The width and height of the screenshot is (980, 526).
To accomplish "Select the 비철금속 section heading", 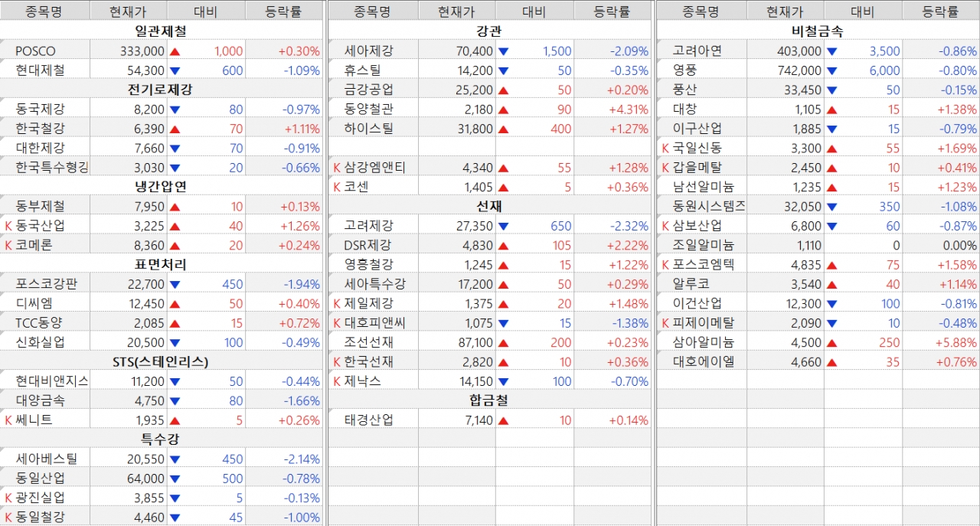I will pyautogui.click(x=817, y=31).
